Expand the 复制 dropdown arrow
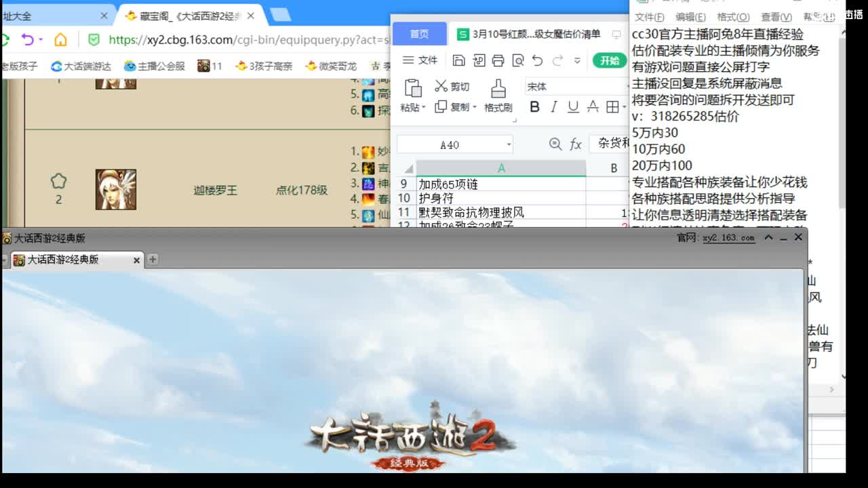Image resolution: width=868 pixels, height=488 pixels. pyautogui.click(x=474, y=107)
